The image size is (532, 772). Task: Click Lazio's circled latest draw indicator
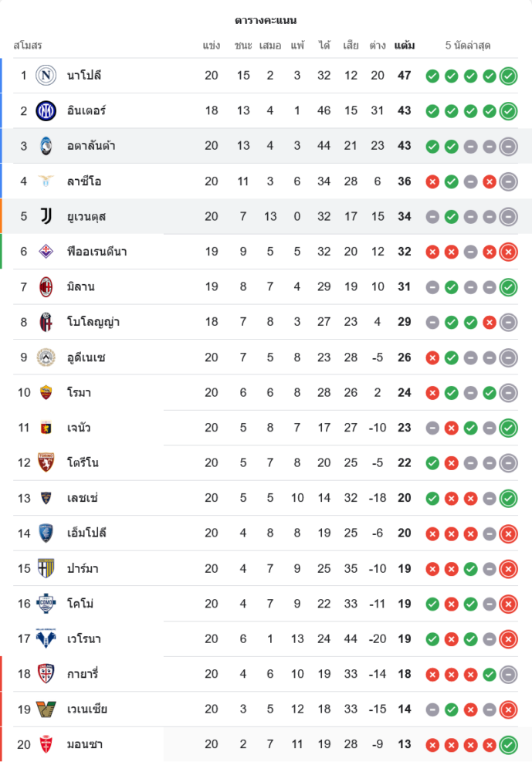pos(508,181)
